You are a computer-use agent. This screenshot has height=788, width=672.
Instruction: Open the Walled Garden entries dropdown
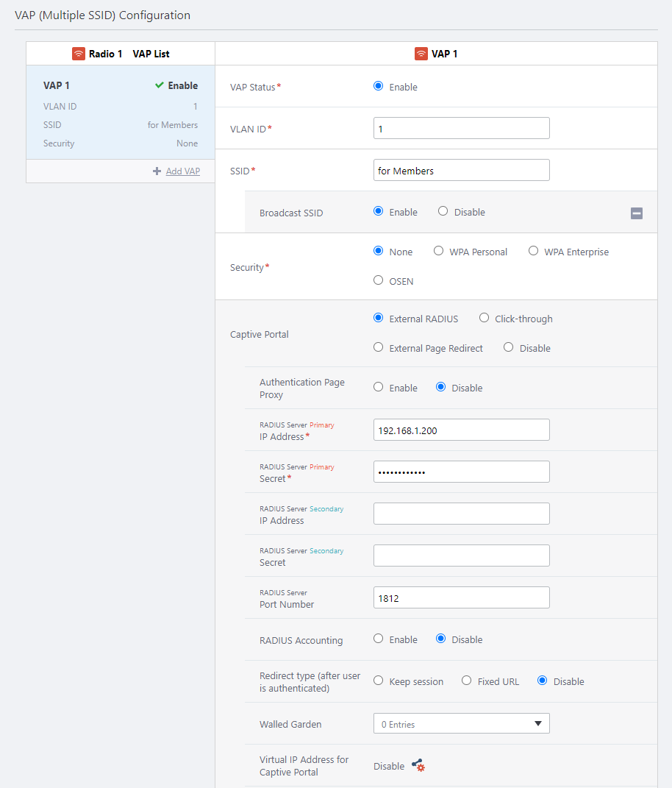[x=461, y=724]
